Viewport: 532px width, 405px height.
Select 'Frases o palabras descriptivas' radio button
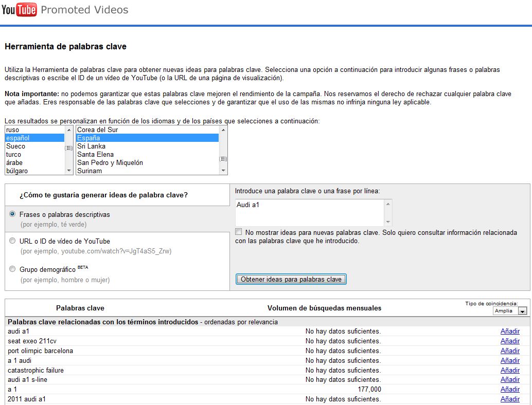[x=12, y=214]
